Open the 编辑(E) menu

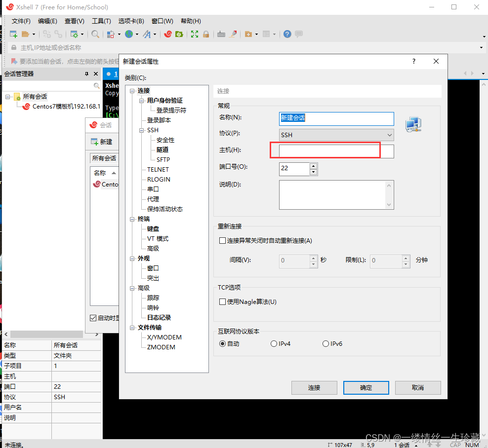[x=47, y=21]
